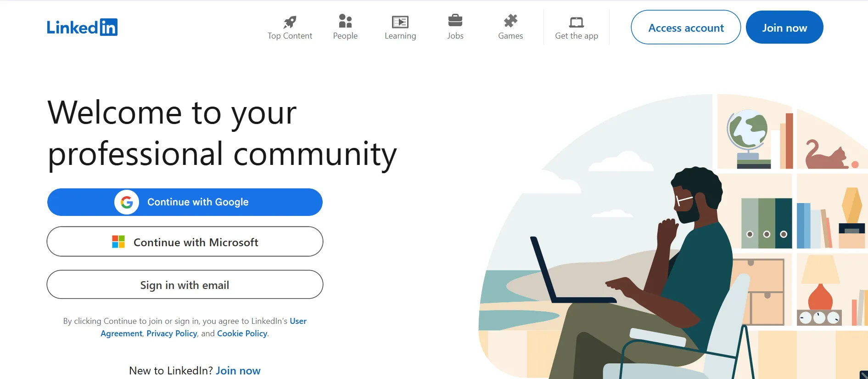The width and height of the screenshot is (868, 379).
Task: Choose Continue with Microsoft
Action: (x=185, y=242)
